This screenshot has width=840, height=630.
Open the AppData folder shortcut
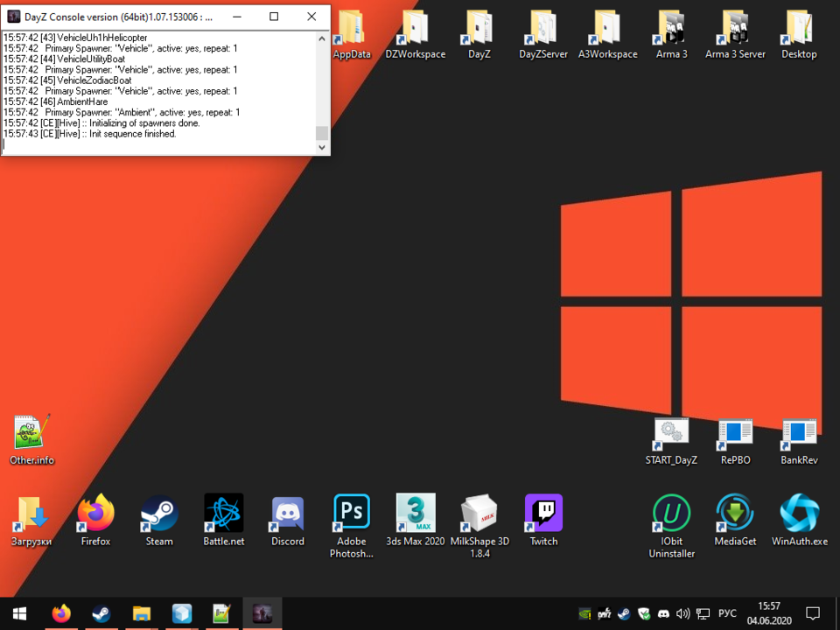(352, 34)
